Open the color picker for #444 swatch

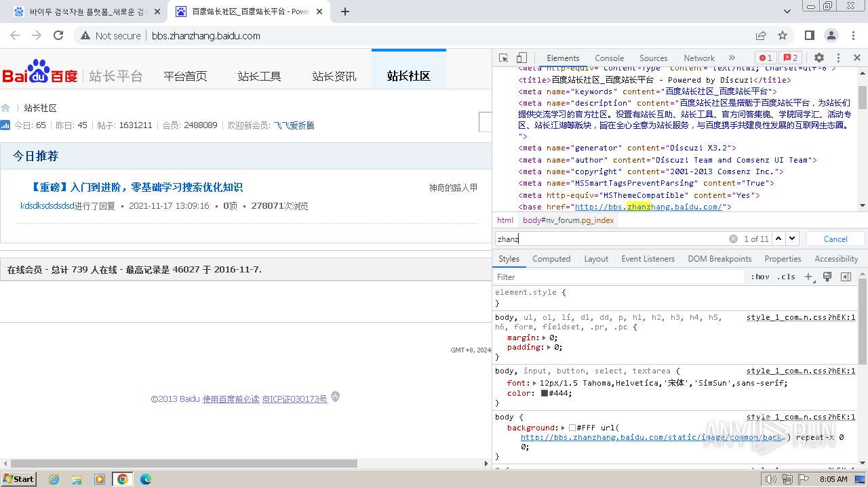[544, 393]
